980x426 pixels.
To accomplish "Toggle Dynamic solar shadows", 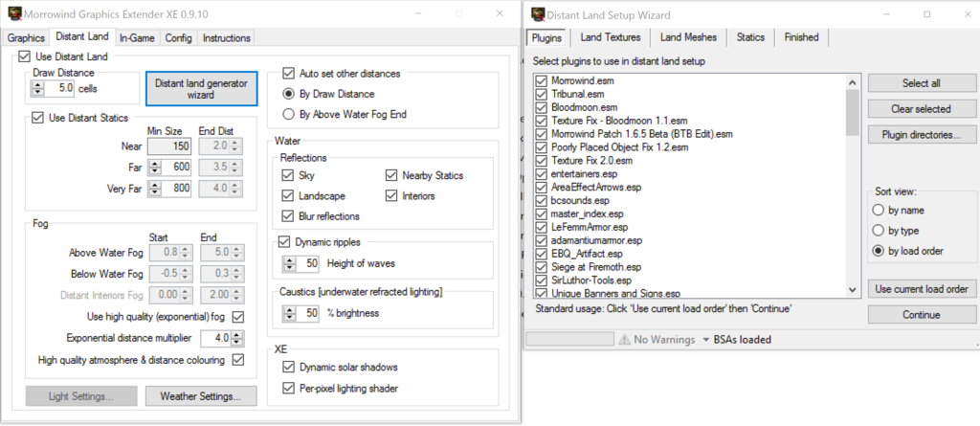I will coord(288,367).
